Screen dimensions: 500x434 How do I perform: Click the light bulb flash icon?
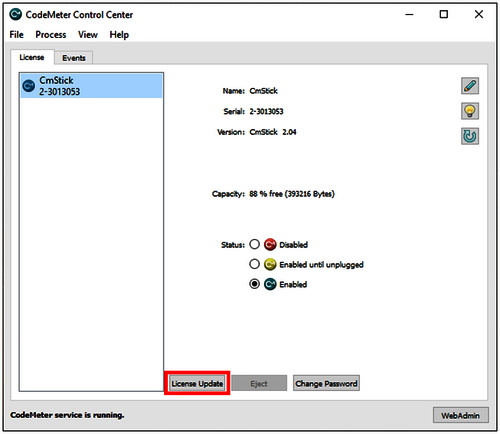pyautogui.click(x=470, y=111)
